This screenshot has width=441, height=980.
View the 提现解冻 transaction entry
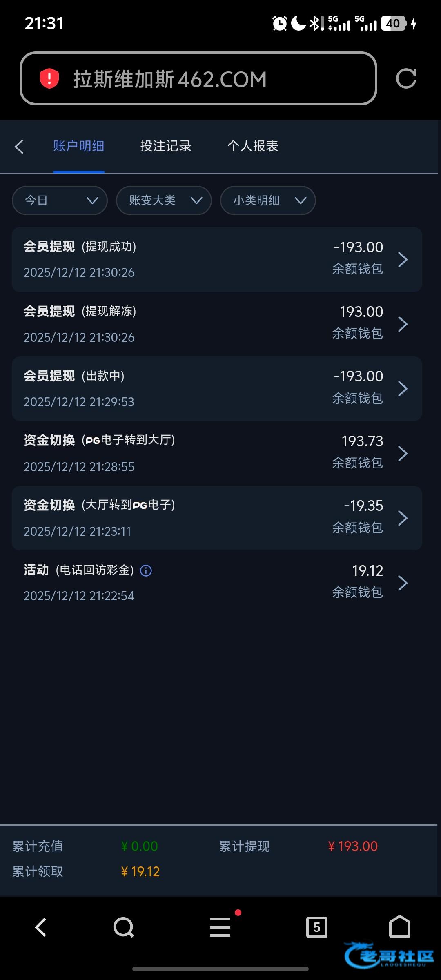point(217,324)
